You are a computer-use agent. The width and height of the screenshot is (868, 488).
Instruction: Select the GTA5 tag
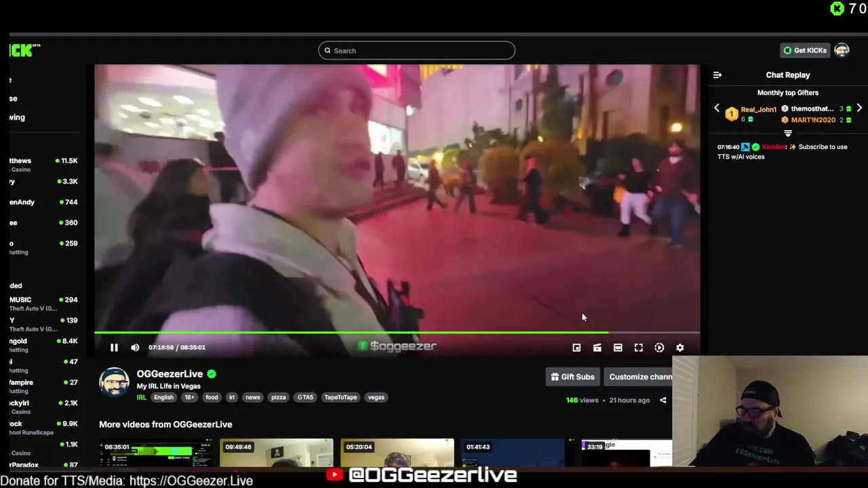coord(305,398)
